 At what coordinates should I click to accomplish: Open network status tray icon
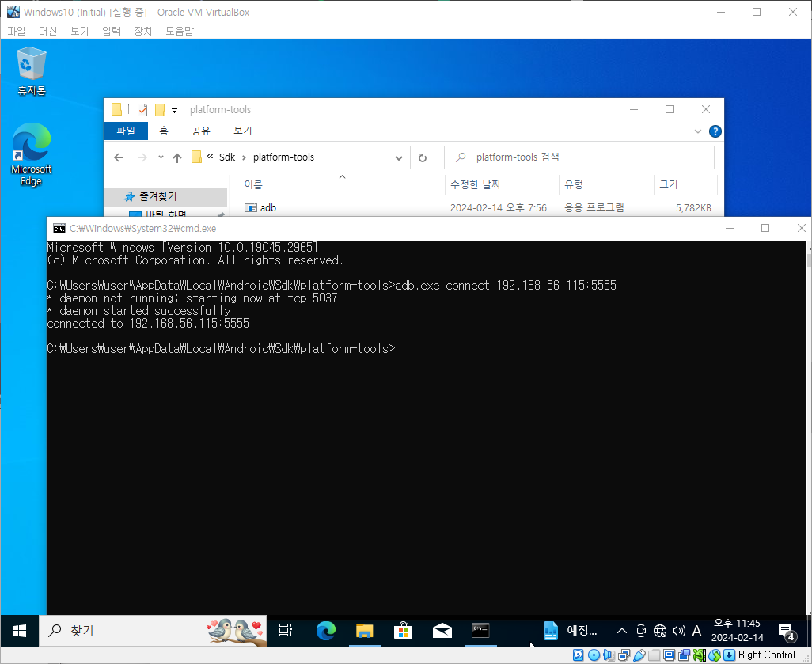click(660, 630)
